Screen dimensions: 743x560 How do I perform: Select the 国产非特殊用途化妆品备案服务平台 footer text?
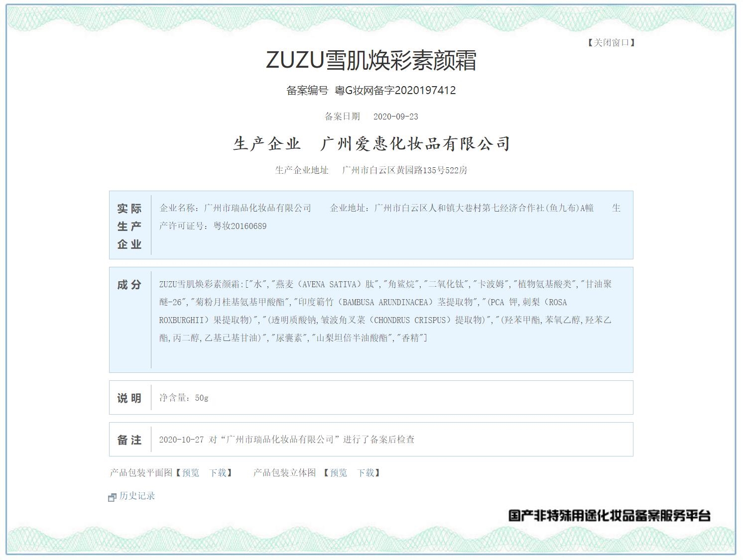pyautogui.click(x=610, y=516)
